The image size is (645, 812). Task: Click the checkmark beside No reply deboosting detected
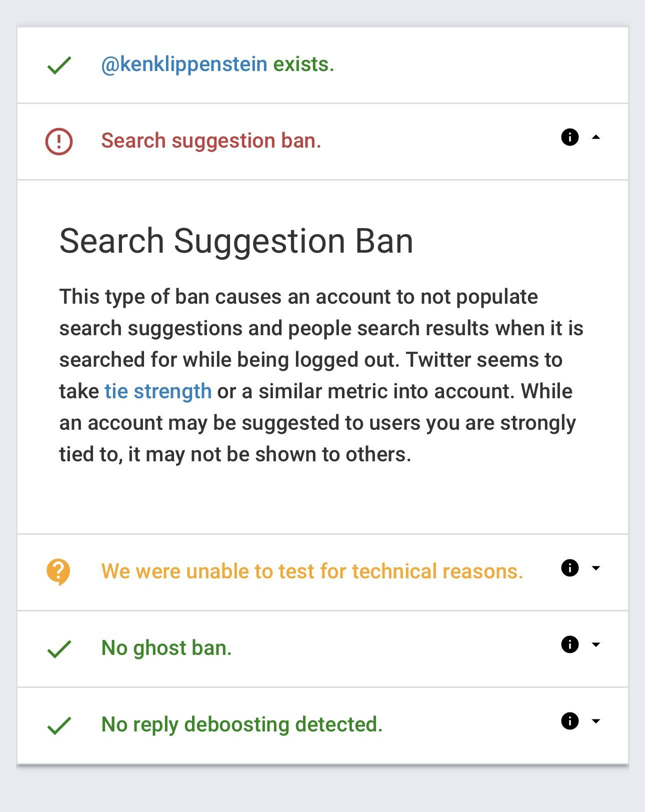59,725
